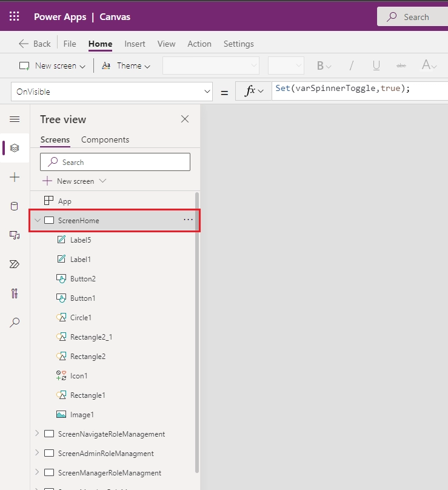Click the Icon1 icons glyph
Image resolution: width=448 pixels, height=490 pixels.
(x=61, y=375)
